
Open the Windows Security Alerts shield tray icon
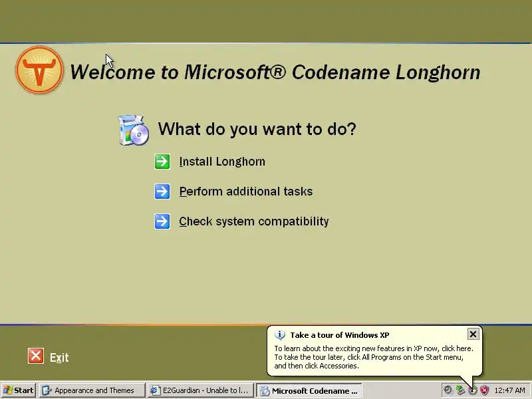(485, 390)
